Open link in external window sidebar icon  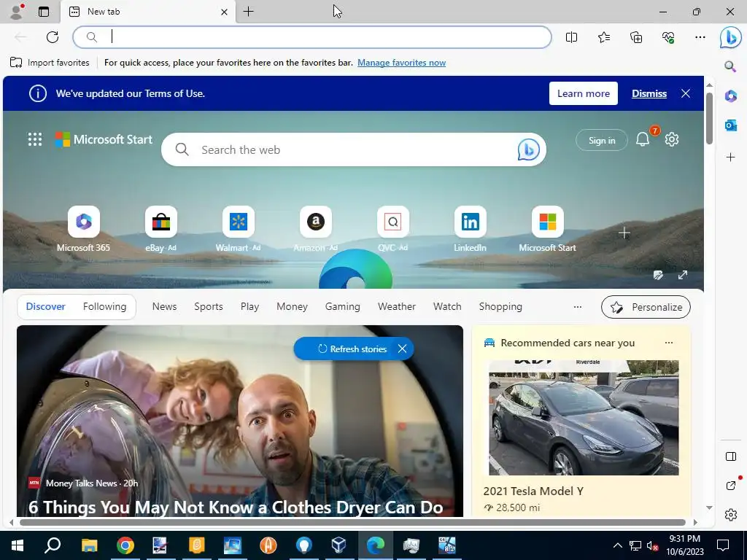click(x=730, y=485)
